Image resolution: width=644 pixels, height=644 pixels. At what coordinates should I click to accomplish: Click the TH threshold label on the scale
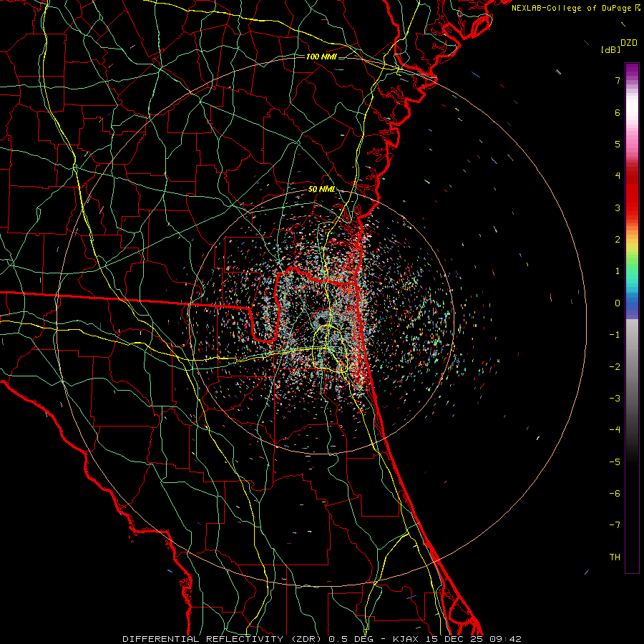click(x=615, y=557)
